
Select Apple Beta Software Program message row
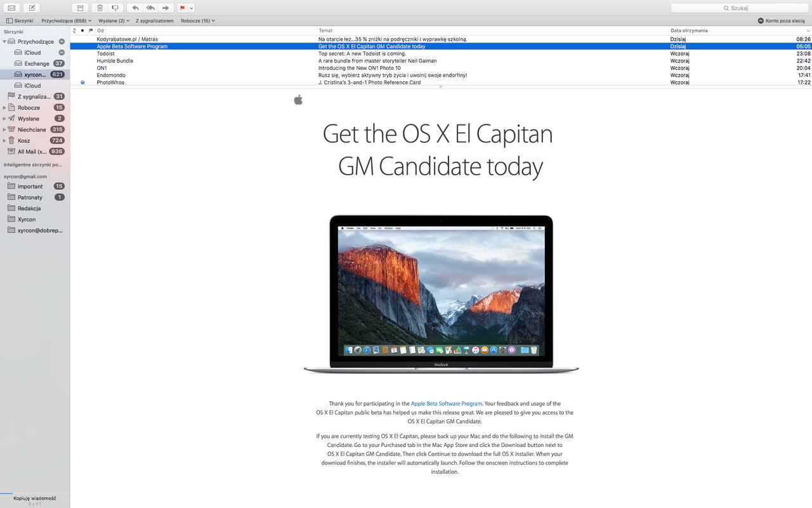tap(441, 46)
